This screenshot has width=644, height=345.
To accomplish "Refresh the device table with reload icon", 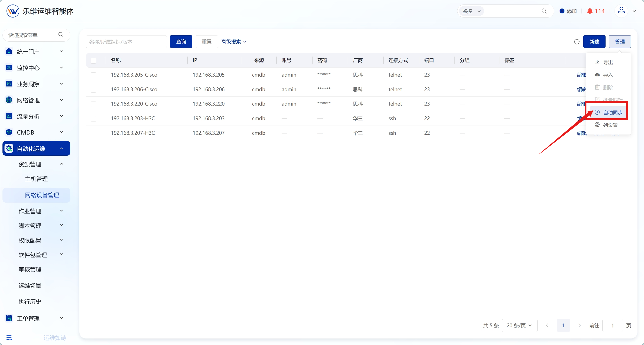I will [x=577, y=42].
